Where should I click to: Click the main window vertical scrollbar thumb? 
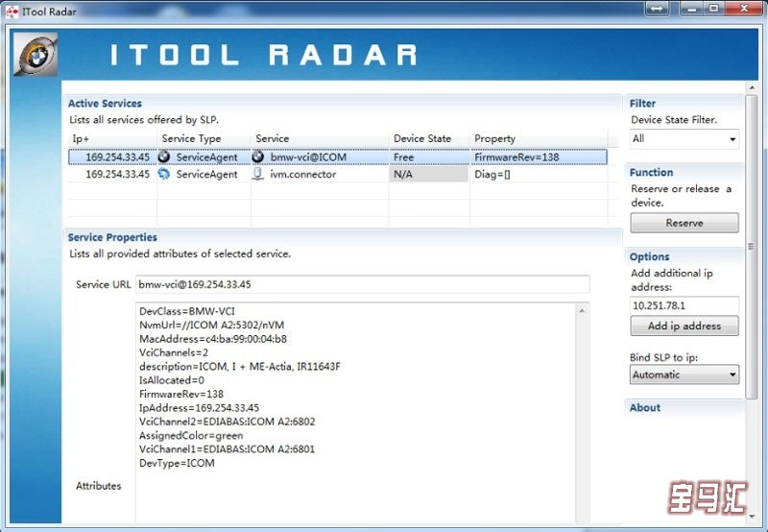point(751,247)
